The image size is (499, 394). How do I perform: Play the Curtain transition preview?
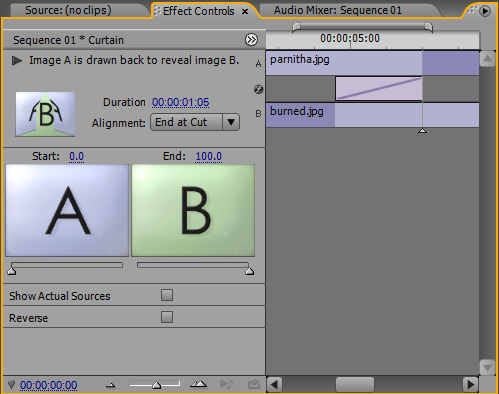click(17, 61)
